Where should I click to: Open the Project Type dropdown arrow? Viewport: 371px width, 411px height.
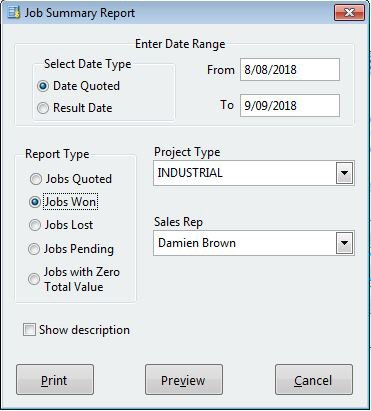[344, 173]
